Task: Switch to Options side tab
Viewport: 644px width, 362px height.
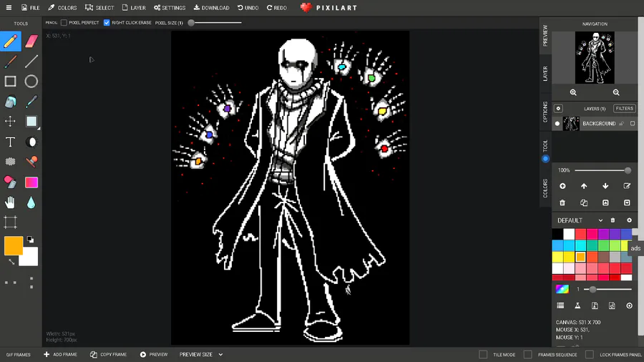Action: tap(545, 112)
